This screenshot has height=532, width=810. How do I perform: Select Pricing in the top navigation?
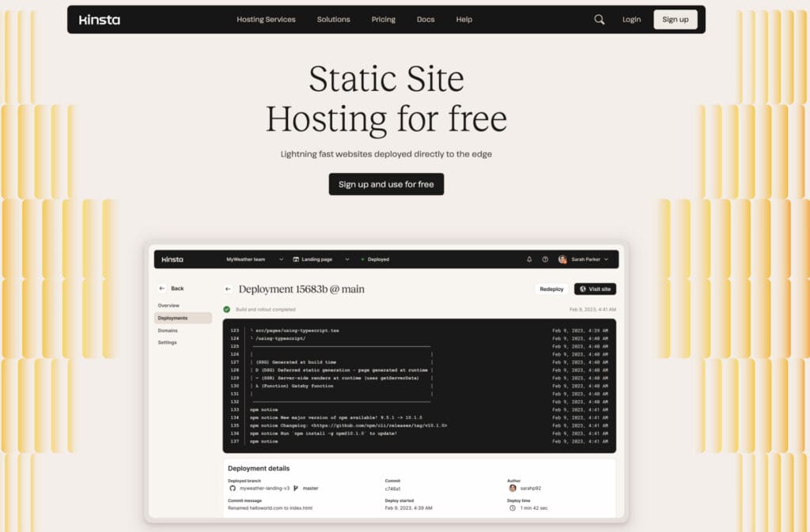click(x=383, y=20)
